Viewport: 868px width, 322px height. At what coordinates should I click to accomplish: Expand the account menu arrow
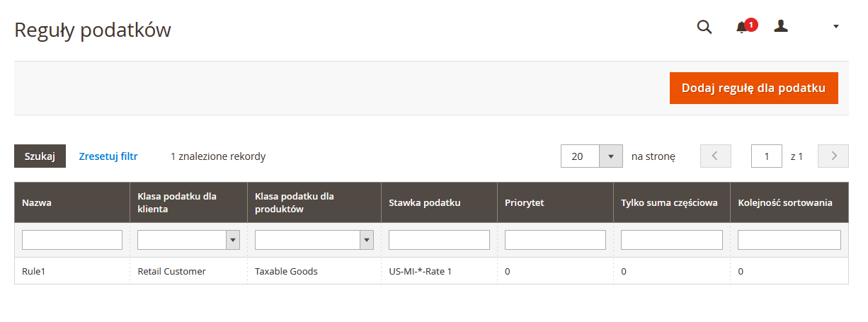pos(836,26)
